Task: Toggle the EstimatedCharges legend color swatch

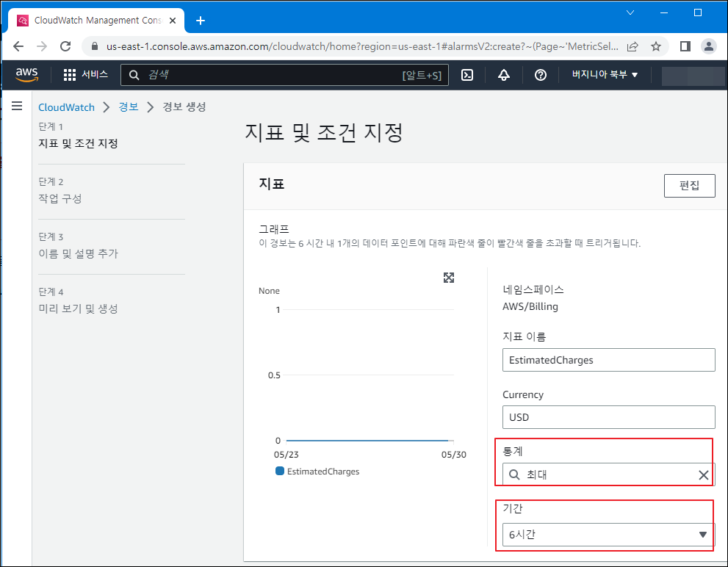Action: click(279, 471)
